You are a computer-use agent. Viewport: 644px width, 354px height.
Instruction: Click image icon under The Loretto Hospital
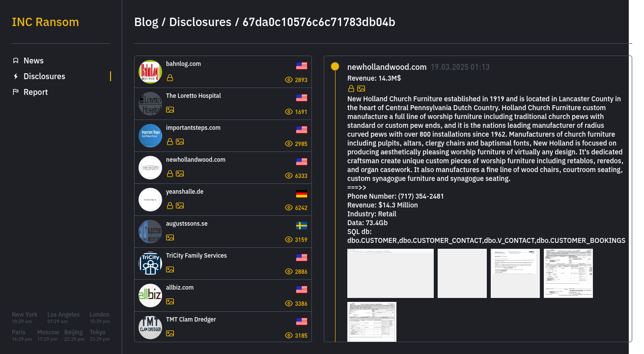170,110
